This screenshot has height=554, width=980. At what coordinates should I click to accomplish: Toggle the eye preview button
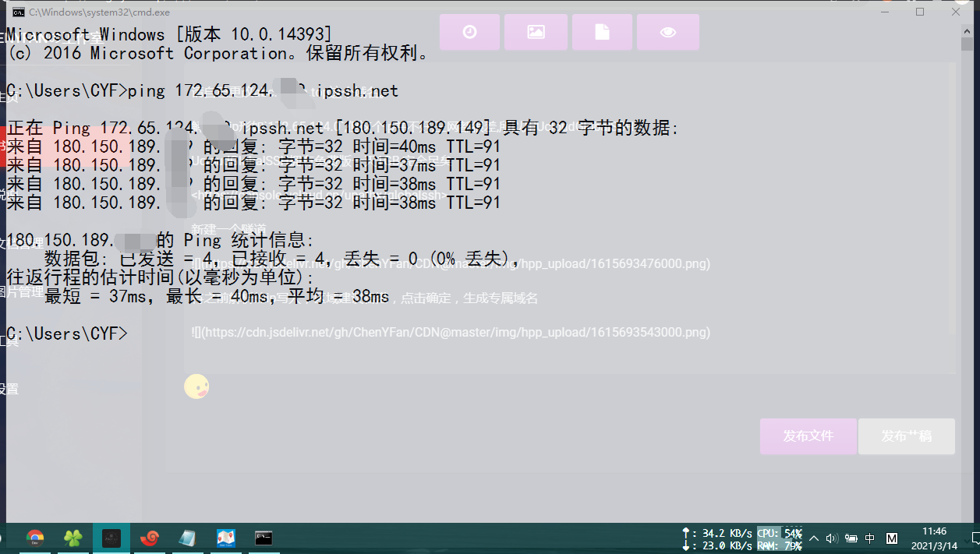[x=667, y=32]
